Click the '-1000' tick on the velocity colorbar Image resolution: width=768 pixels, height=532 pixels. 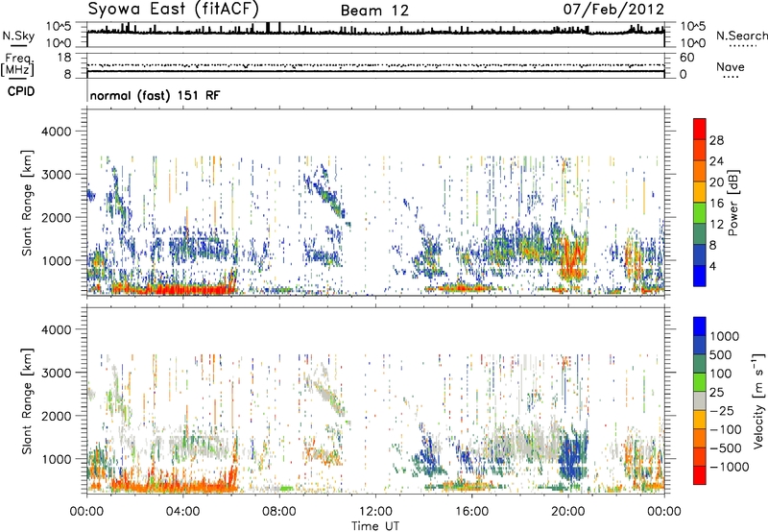729,467
